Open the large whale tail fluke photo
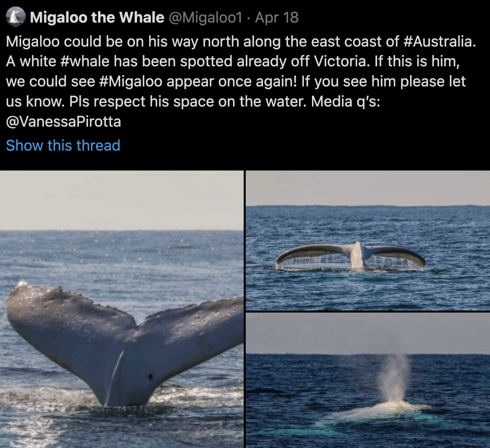Viewport: 490px width, 448px height. coord(122,309)
